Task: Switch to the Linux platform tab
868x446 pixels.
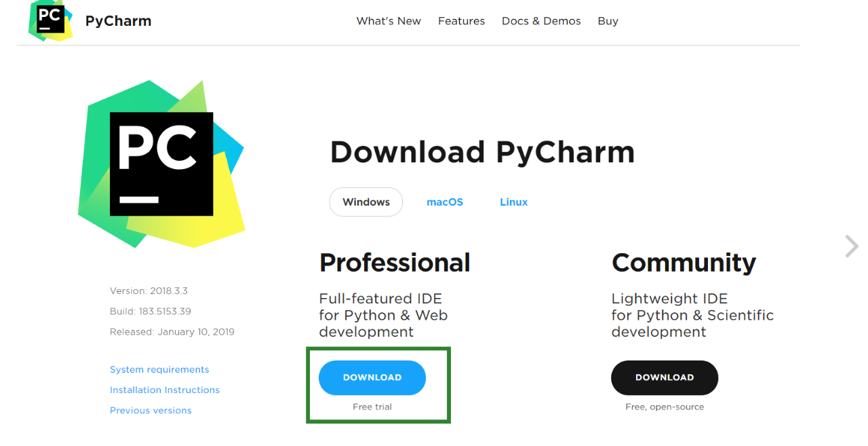Action: tap(513, 202)
